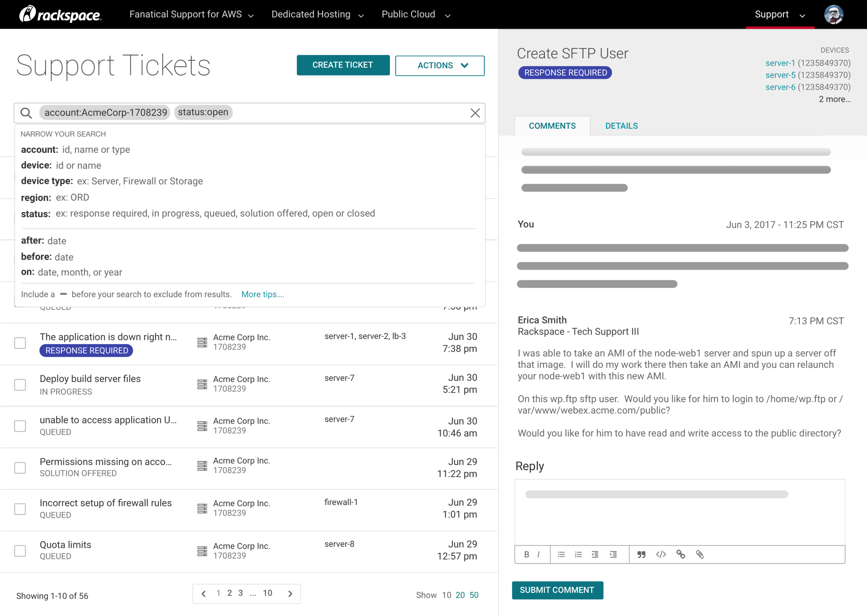Switch to the Details tab
Screen dimensions: 867x616
[621, 126]
